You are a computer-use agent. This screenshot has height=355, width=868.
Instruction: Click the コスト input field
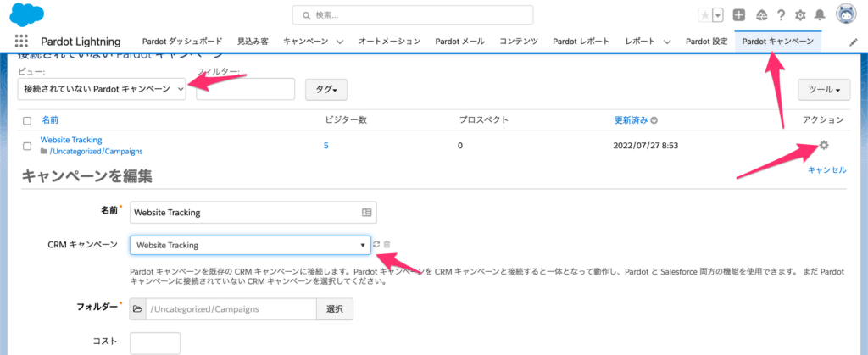coord(155,343)
